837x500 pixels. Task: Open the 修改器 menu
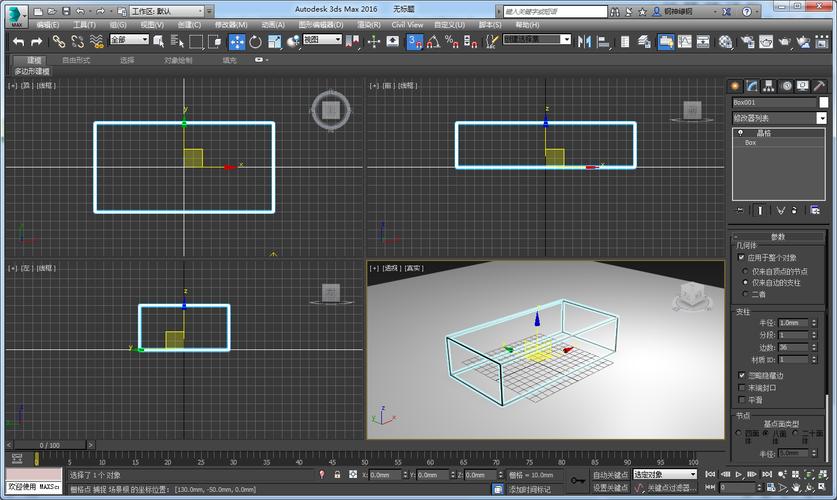[231, 24]
